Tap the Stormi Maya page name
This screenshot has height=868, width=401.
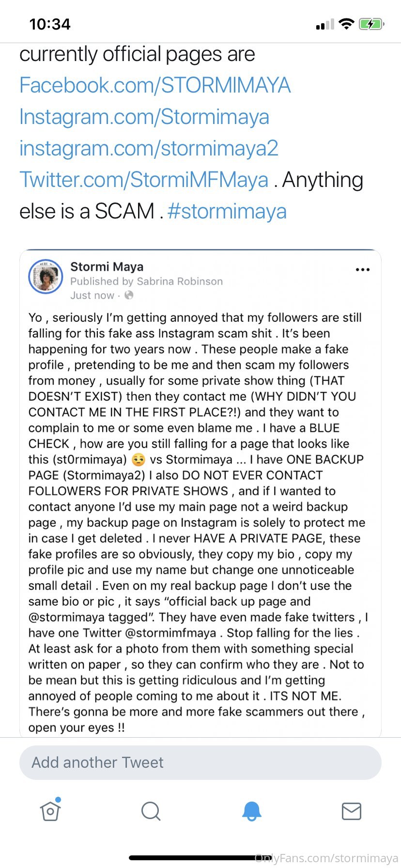click(107, 267)
